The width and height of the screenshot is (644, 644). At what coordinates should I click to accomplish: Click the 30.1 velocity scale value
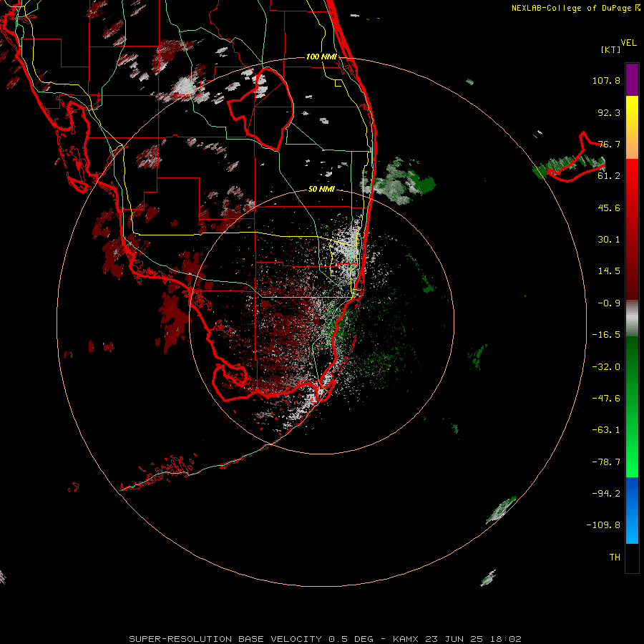point(609,240)
